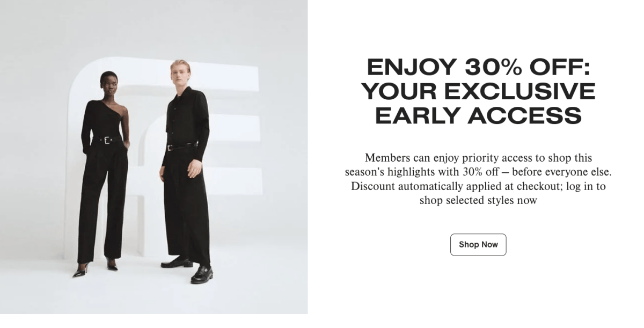The width and height of the screenshot is (644, 328).
Task: Click the woman's silver belt buckle
Action: [106, 140]
